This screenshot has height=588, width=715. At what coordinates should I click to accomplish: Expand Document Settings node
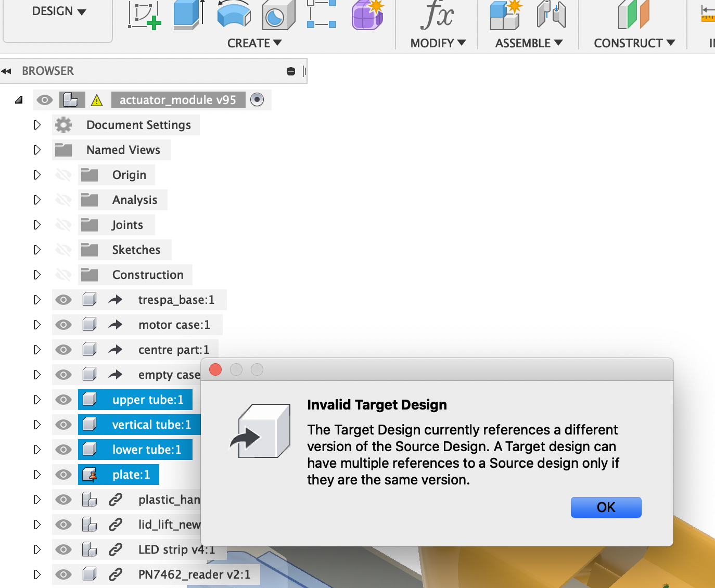pos(37,125)
